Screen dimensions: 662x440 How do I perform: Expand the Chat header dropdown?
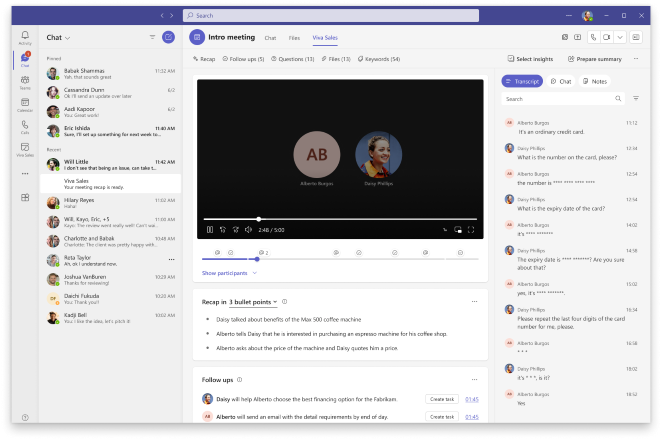point(66,37)
